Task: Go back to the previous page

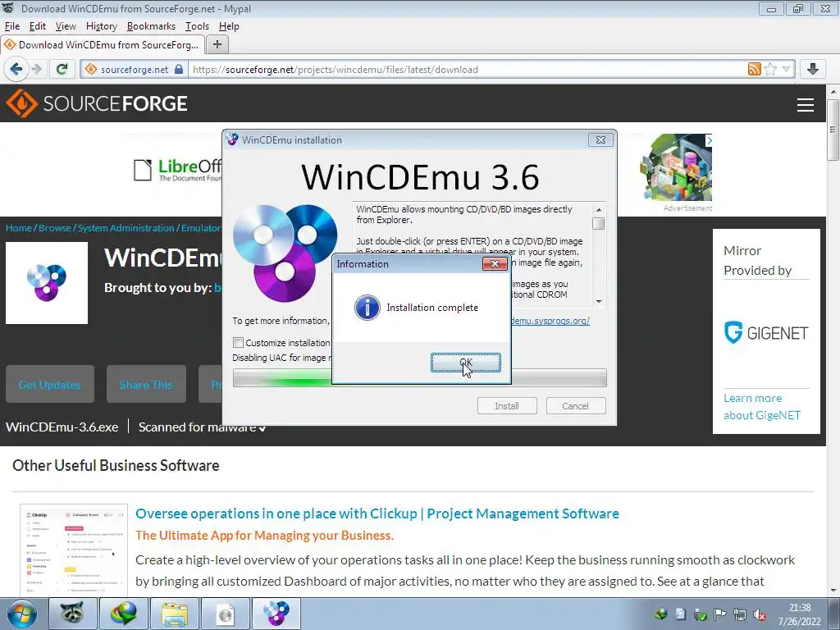Action: [16, 69]
